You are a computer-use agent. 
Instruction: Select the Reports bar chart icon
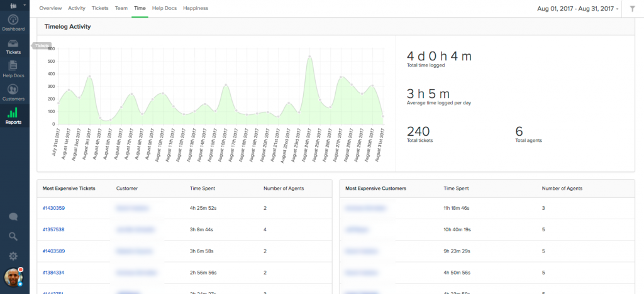(x=13, y=115)
